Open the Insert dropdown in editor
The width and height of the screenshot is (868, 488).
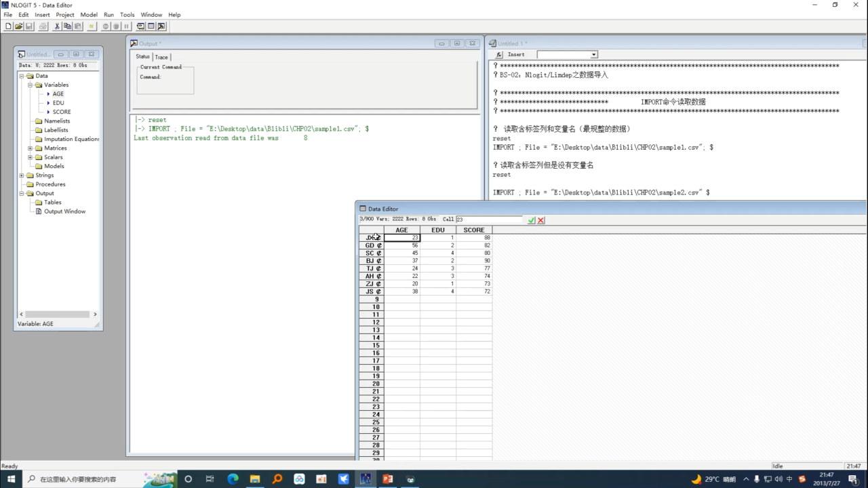coord(594,55)
